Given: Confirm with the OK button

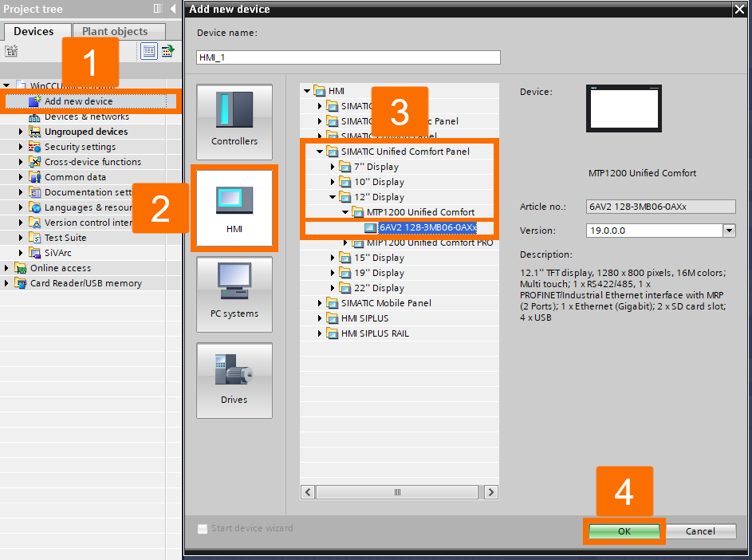Looking at the screenshot, I should 624,531.
